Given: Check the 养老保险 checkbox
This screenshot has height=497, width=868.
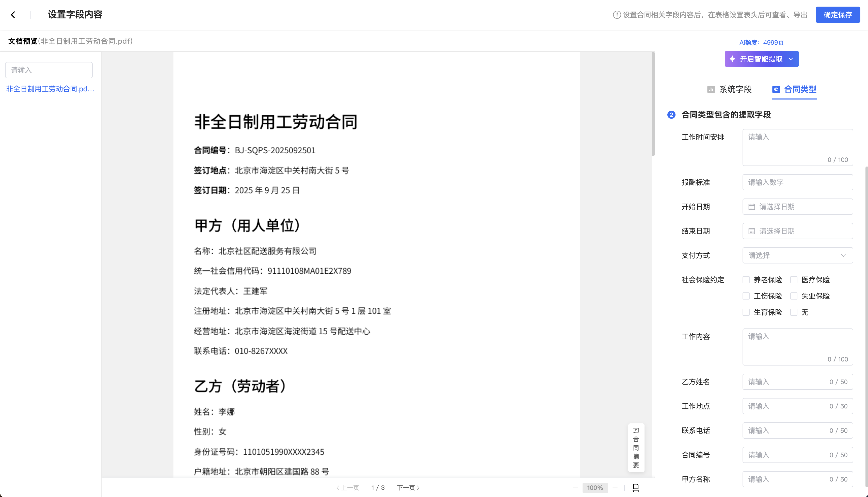Looking at the screenshot, I should point(746,280).
